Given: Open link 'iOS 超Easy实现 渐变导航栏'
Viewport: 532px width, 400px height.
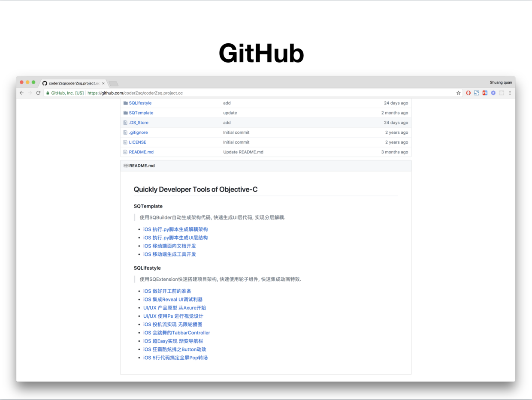Looking at the screenshot, I should (173, 341).
